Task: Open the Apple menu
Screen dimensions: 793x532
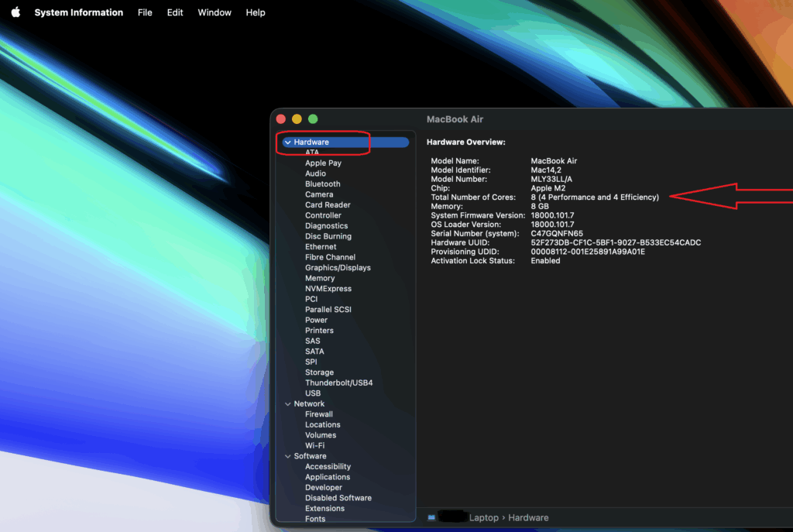Action: click(x=15, y=12)
